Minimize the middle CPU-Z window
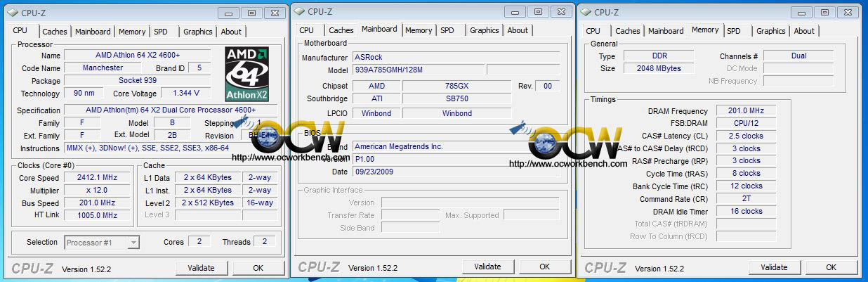The width and height of the screenshot is (868, 282). pyautogui.click(x=515, y=11)
